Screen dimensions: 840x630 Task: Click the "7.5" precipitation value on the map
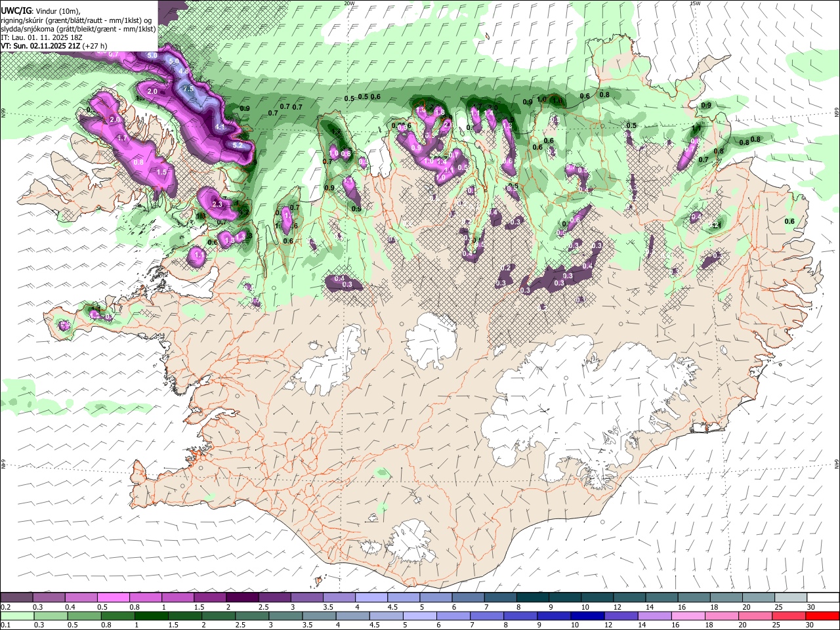(x=188, y=89)
